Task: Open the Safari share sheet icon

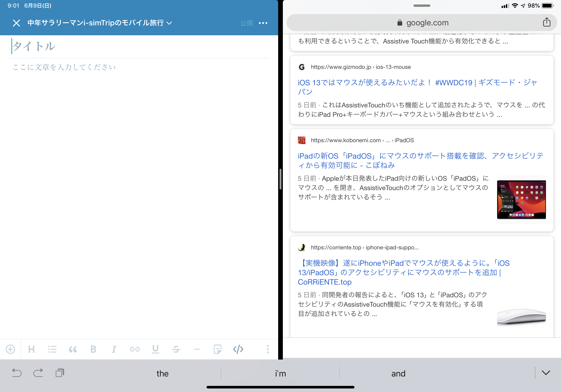Action: pos(547,22)
